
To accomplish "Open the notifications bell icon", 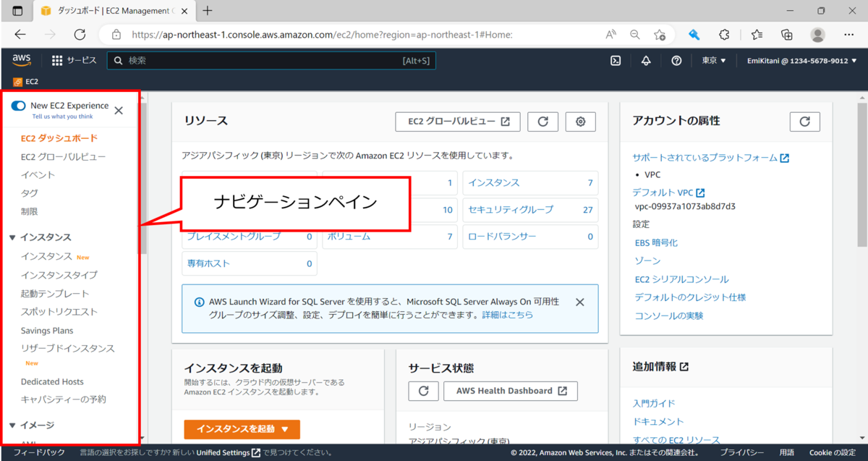I will 646,61.
